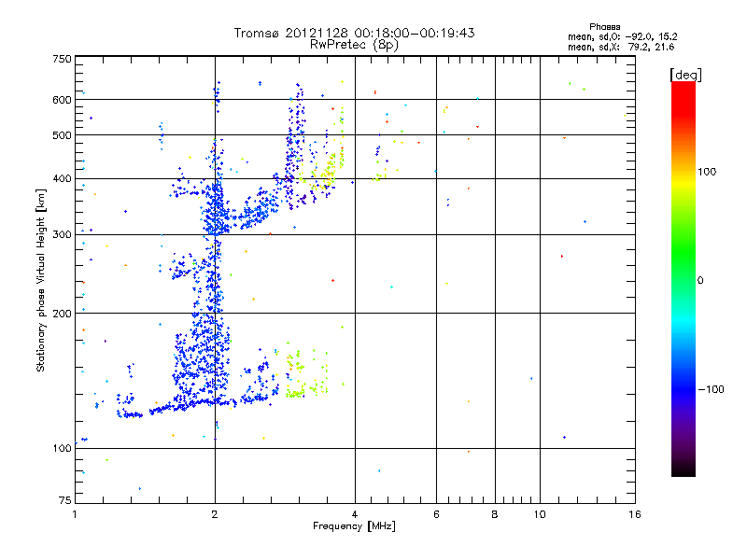Click the black bottom of the phase colorbar

tap(684, 469)
